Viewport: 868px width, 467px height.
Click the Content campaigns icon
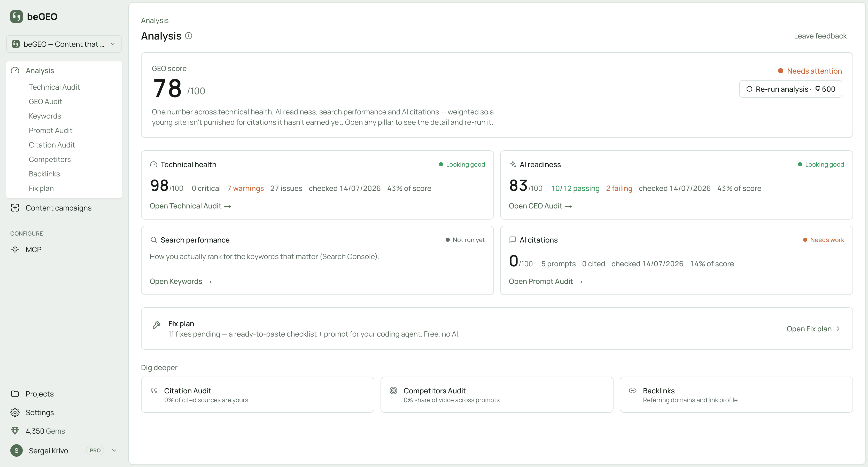(15, 208)
